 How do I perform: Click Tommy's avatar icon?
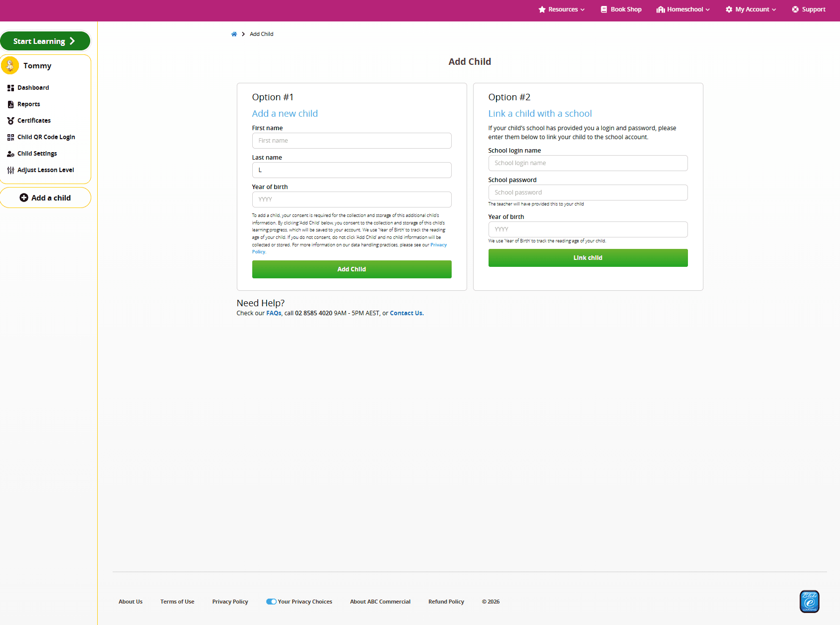coord(10,65)
